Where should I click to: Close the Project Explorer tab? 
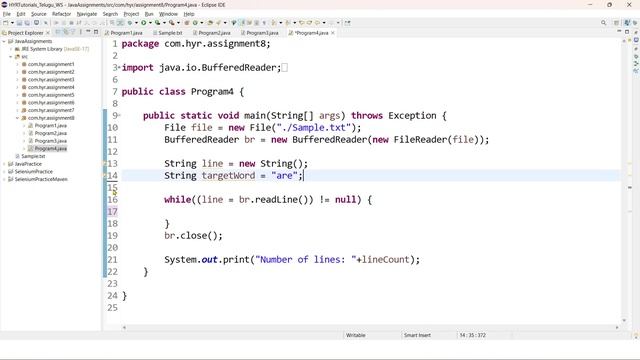[x=48, y=33]
